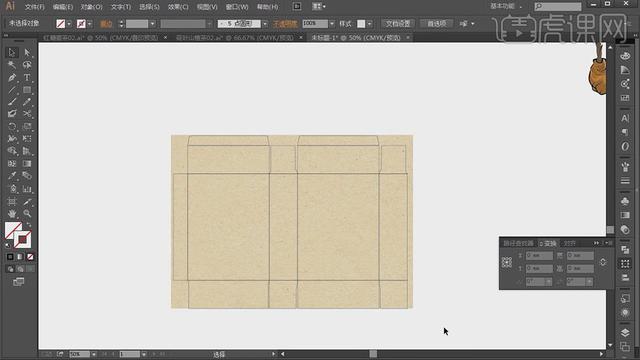Select the Direct Selection tool
The width and height of the screenshot is (640, 360).
[x=27, y=53]
